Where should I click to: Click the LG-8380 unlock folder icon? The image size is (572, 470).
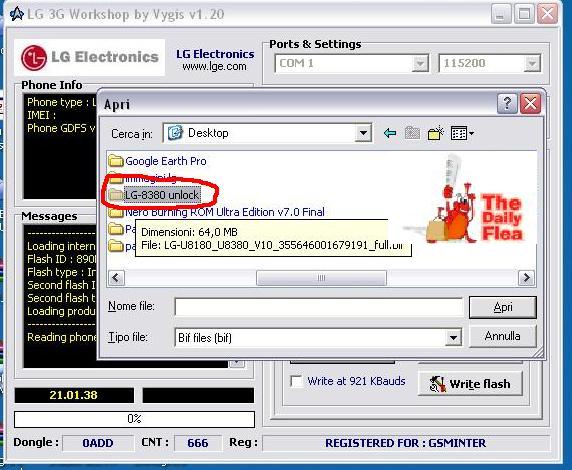tap(116, 194)
